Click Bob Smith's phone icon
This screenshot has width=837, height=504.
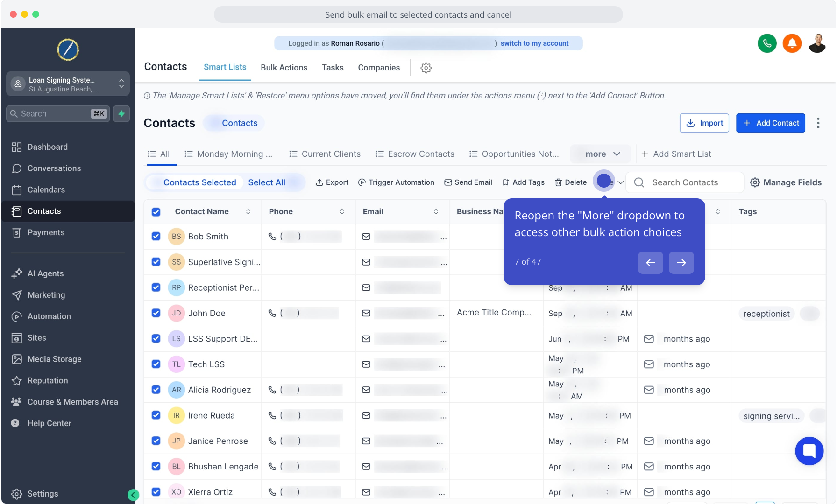click(x=272, y=237)
